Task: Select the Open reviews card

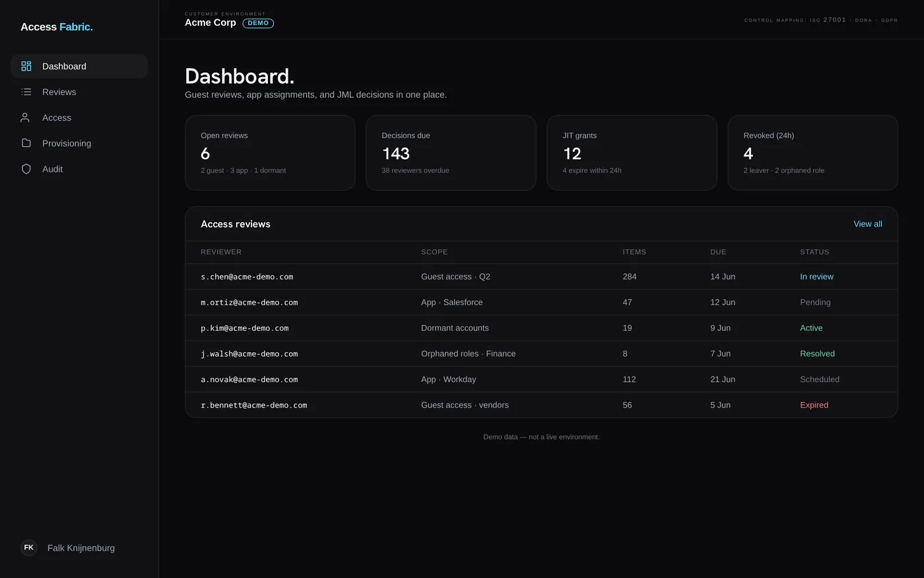Action: pyautogui.click(x=270, y=153)
